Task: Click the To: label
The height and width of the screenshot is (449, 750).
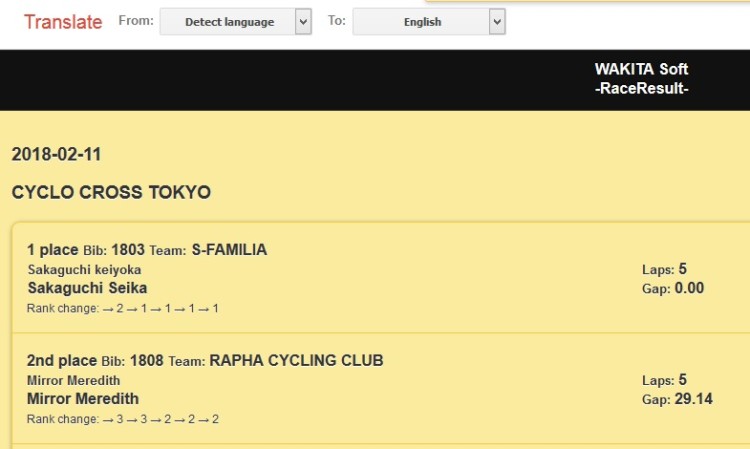Action: pos(337,21)
